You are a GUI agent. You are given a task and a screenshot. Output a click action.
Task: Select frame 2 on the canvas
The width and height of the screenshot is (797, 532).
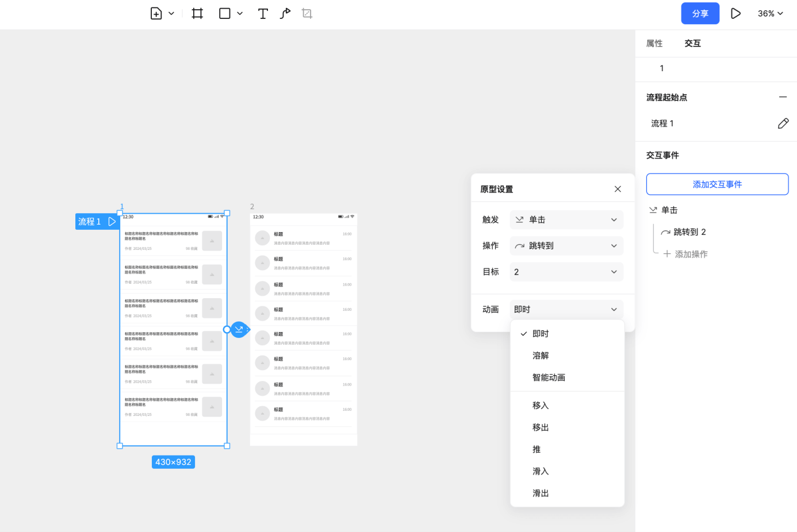click(304, 330)
